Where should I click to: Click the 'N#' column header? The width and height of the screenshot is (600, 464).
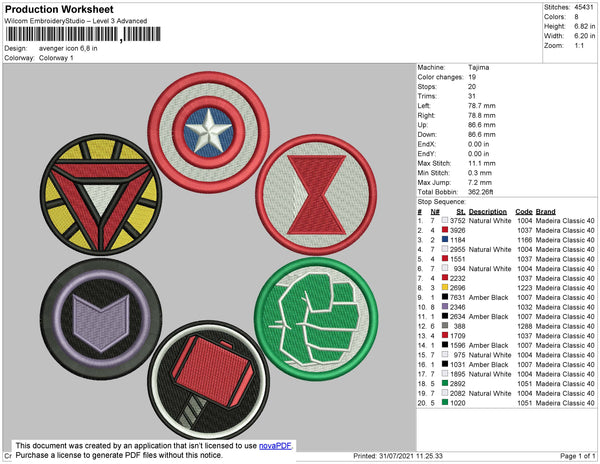[x=435, y=212]
